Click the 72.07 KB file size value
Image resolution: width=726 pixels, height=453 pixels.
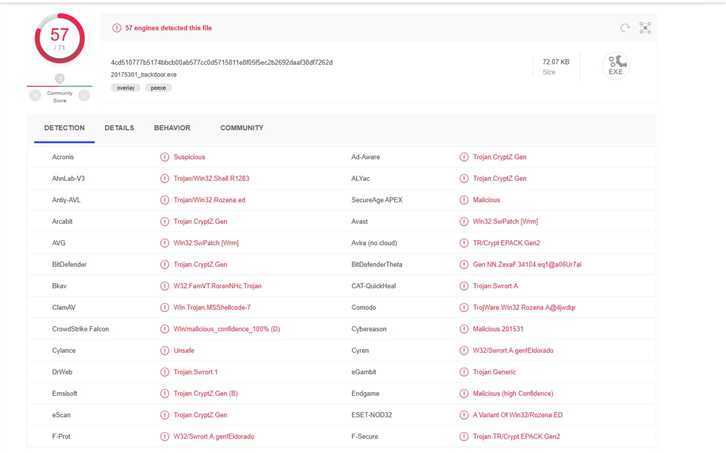556,62
